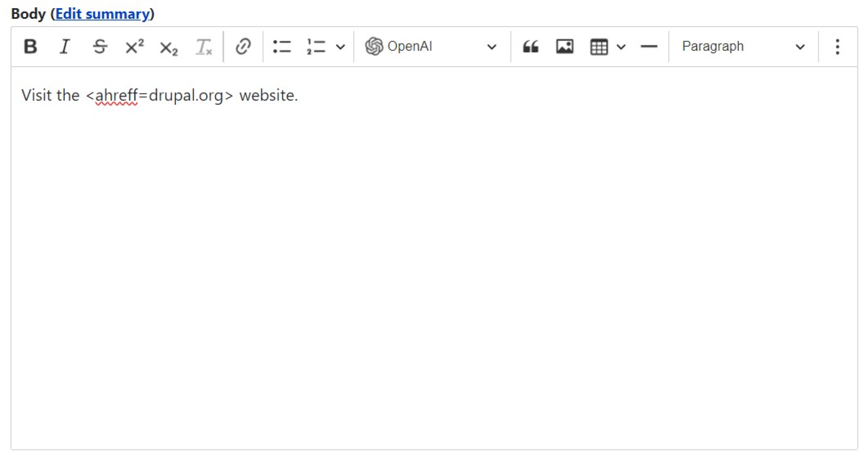The height and width of the screenshot is (460, 868).
Task: Apply superscript formatting
Action: (134, 47)
